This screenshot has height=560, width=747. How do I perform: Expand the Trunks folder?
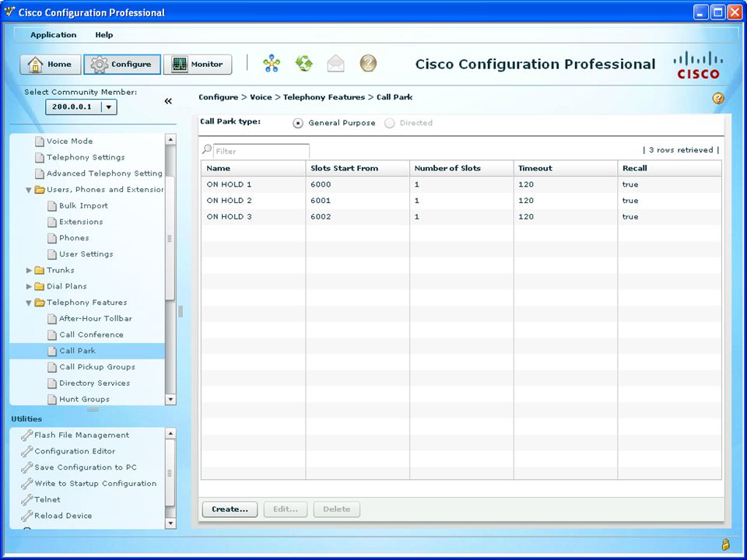29,271
